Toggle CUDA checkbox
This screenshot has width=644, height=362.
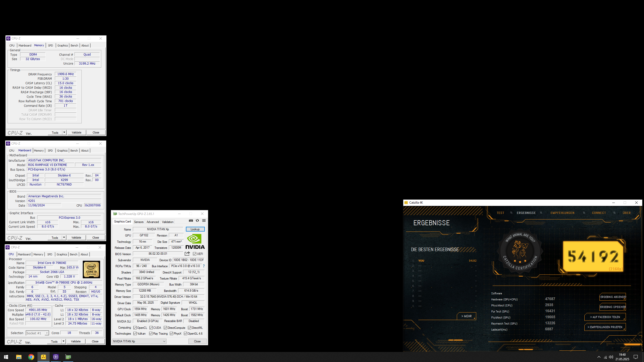151,328
